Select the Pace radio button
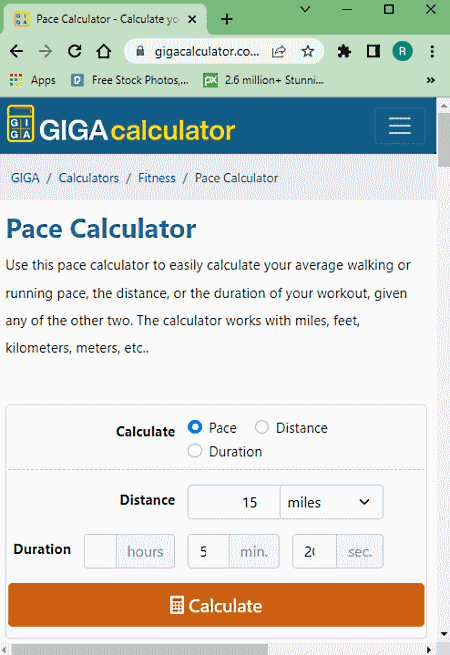Screen dimensions: 450x655 pyautogui.click(x=195, y=427)
